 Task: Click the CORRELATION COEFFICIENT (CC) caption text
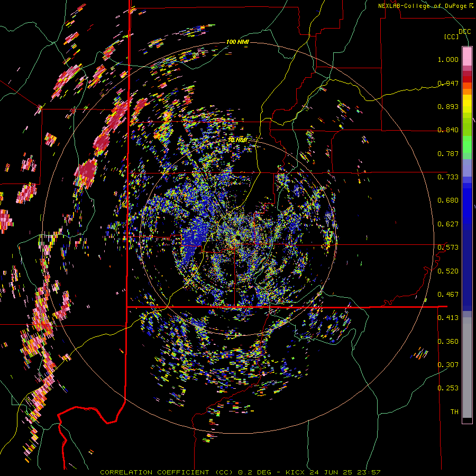pos(167,472)
